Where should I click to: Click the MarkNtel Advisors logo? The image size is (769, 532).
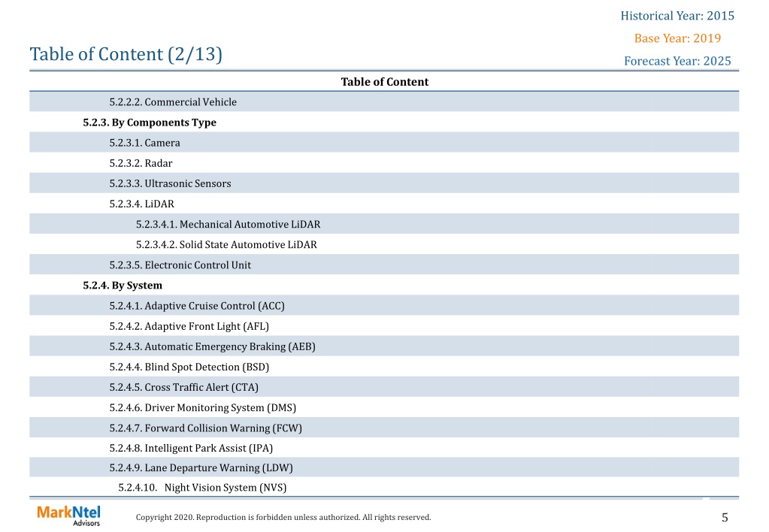pyautogui.click(x=68, y=515)
